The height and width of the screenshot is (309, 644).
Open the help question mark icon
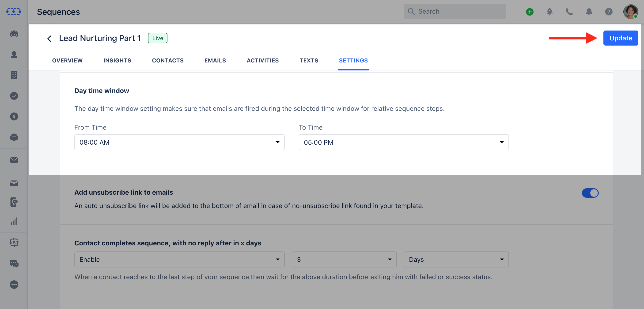[x=609, y=12]
